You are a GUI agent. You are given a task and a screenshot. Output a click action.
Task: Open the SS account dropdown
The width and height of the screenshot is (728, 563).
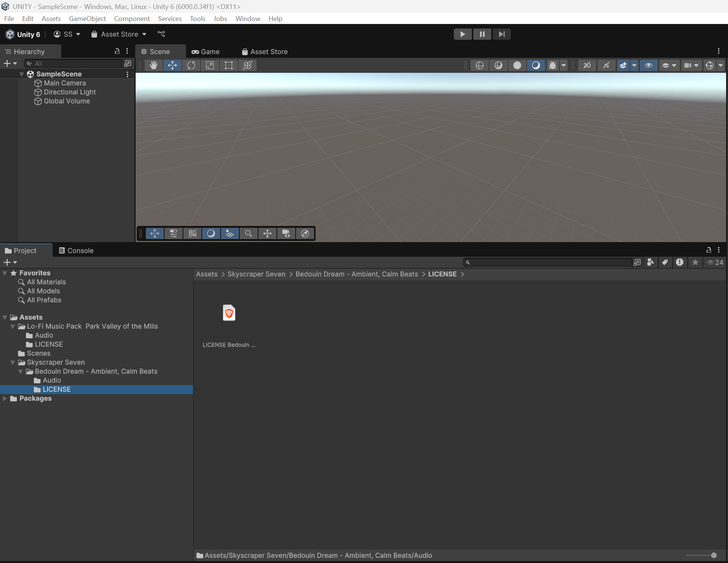67,34
